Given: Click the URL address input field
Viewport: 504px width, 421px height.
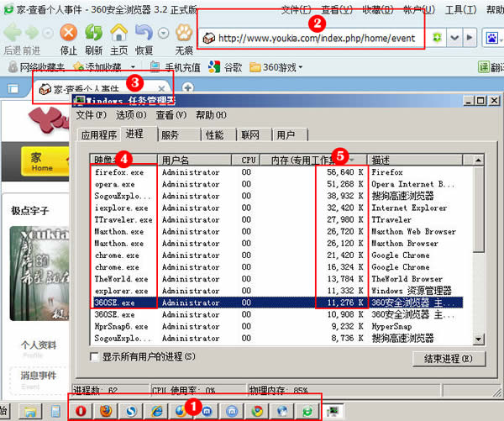Looking at the screenshot, I should (x=317, y=39).
